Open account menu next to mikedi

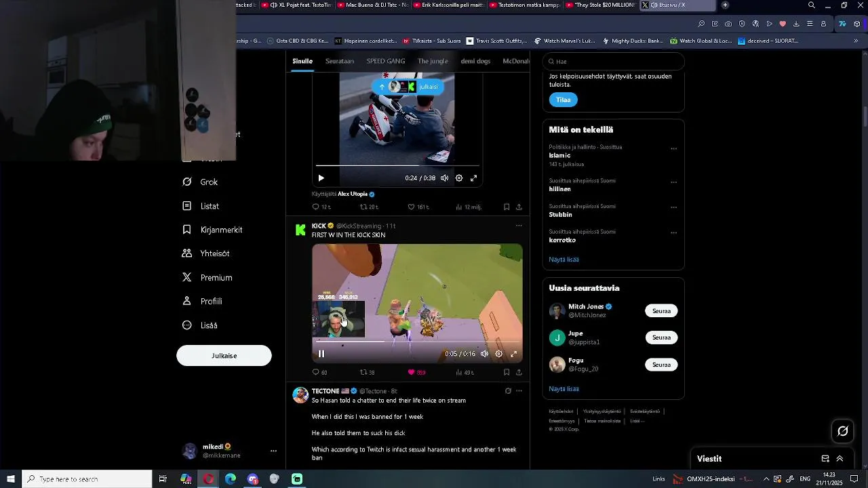tap(273, 451)
